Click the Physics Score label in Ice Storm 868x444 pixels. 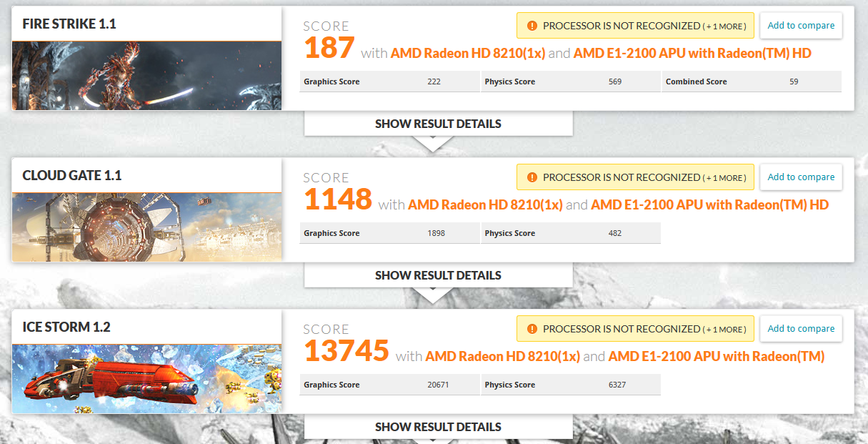(509, 385)
